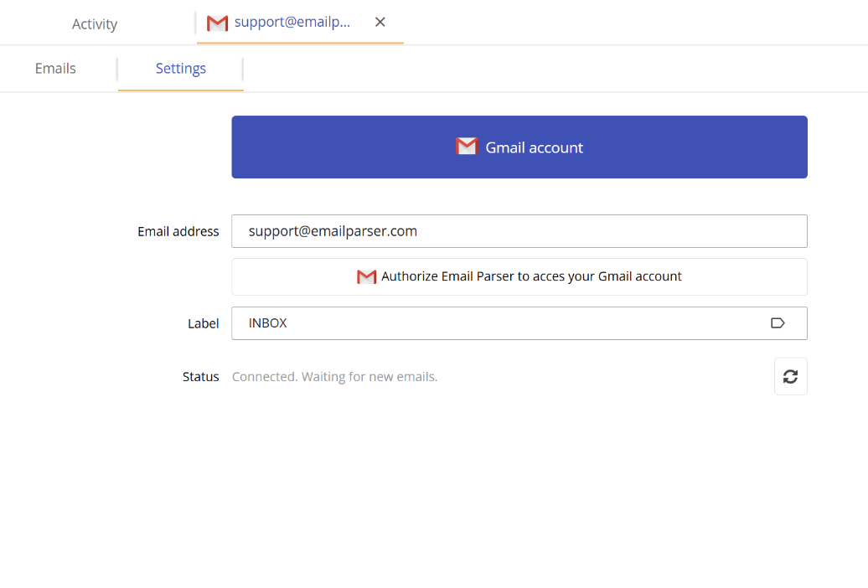
Task: Click the Gmail account button
Action: pyautogui.click(x=519, y=147)
